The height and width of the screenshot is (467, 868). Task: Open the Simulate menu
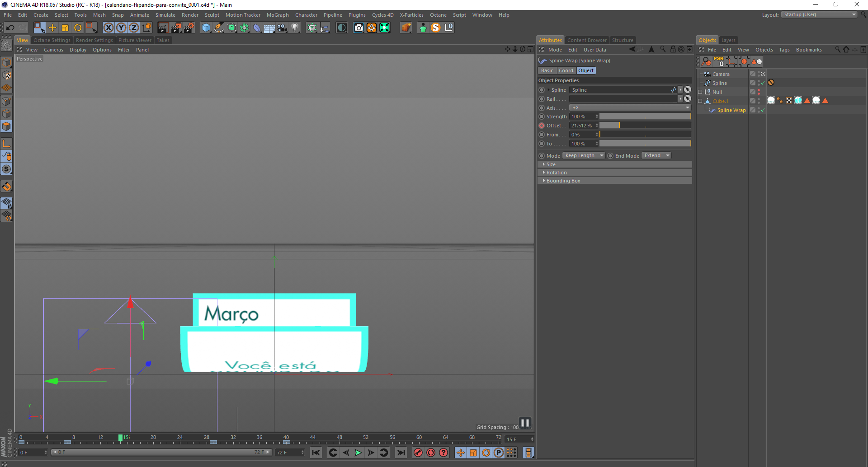[x=165, y=15]
